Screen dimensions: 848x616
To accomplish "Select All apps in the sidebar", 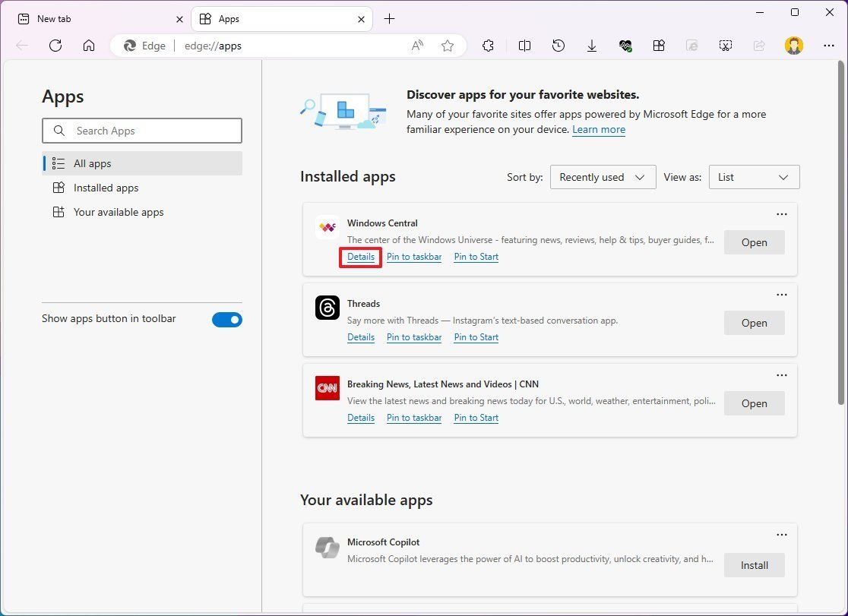I will pyautogui.click(x=92, y=163).
